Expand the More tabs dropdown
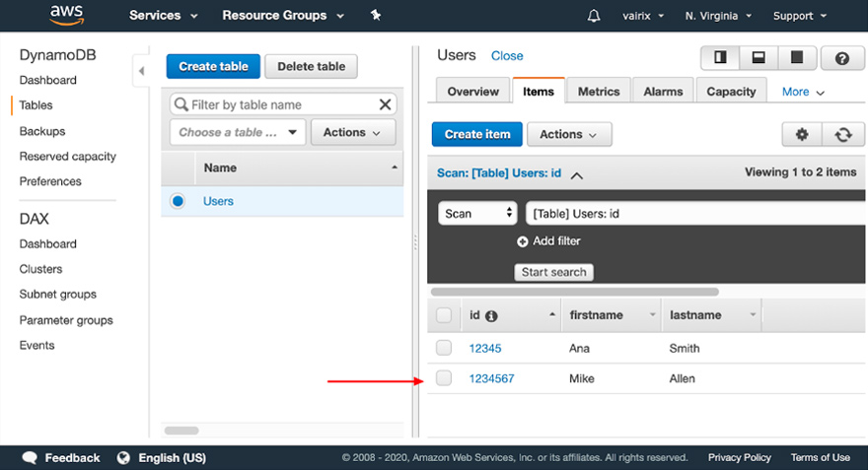This screenshot has height=470, width=868. pos(803,92)
